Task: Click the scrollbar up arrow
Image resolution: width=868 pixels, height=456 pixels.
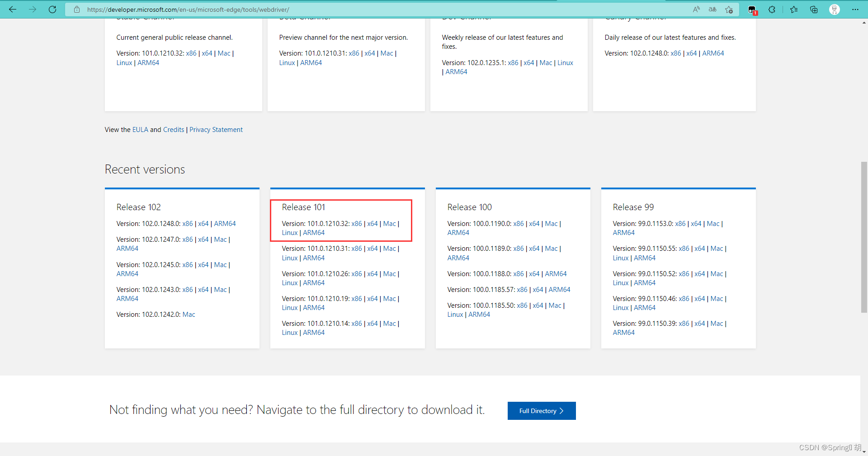Action: click(x=864, y=23)
